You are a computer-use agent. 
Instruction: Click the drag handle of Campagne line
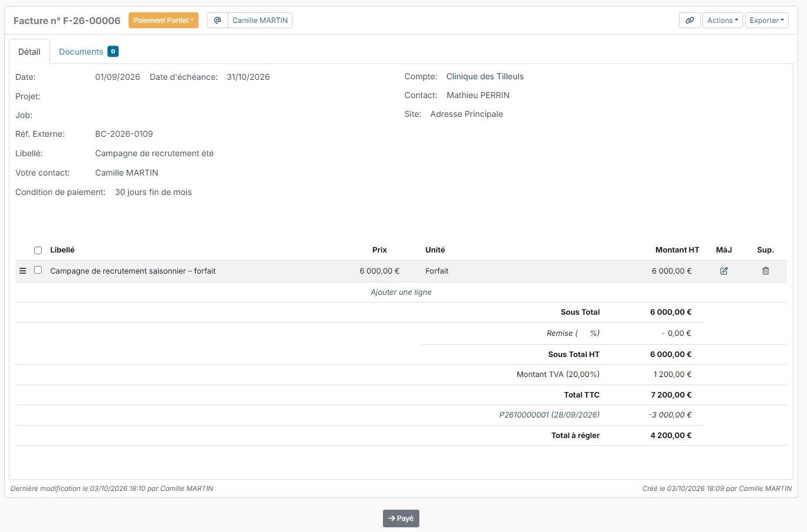23,271
